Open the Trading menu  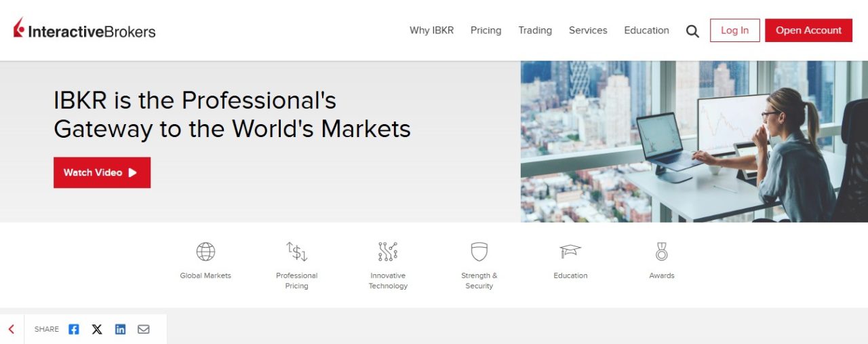(x=535, y=31)
